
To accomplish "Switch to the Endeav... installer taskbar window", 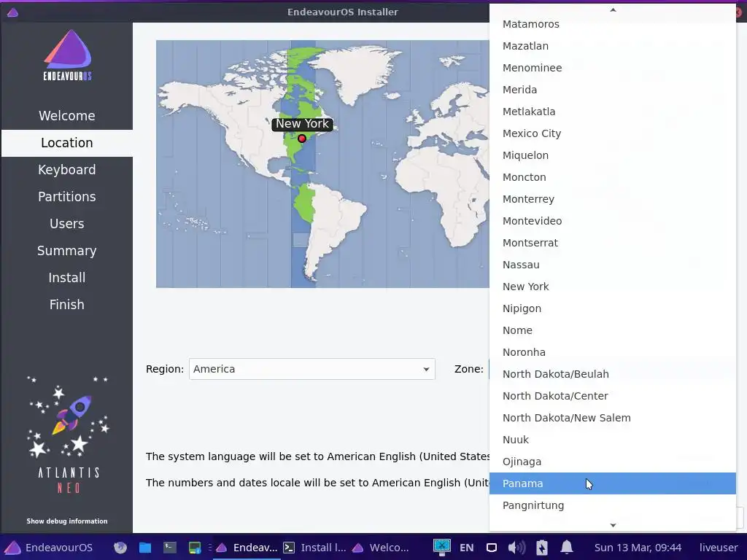I will pyautogui.click(x=246, y=548).
